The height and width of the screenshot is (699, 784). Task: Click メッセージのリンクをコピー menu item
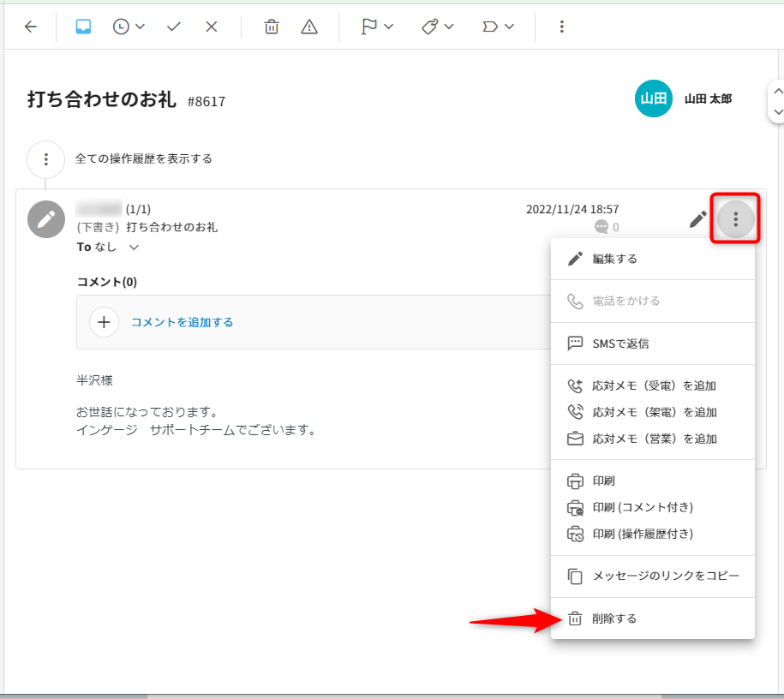tap(665, 577)
